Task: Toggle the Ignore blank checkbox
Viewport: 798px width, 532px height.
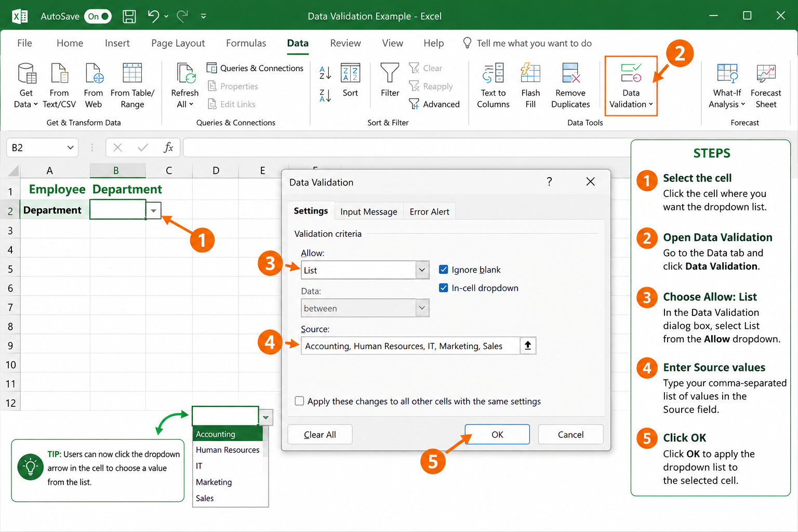Action: (x=444, y=269)
